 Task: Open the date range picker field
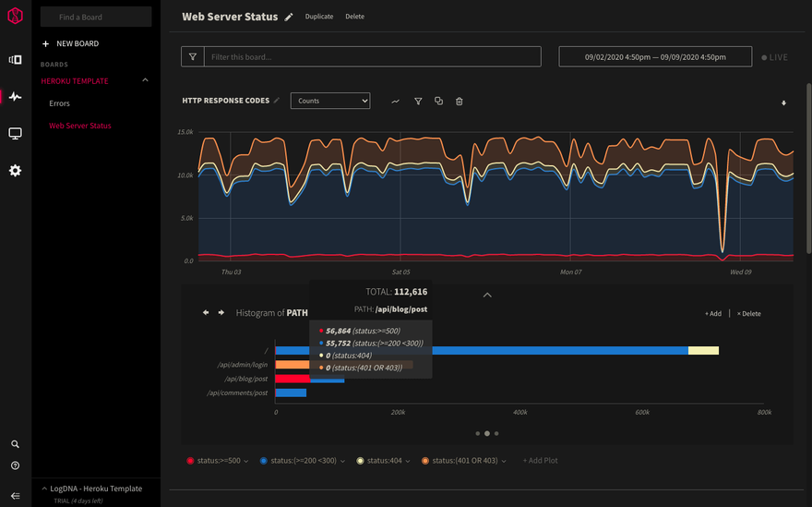[655, 56]
